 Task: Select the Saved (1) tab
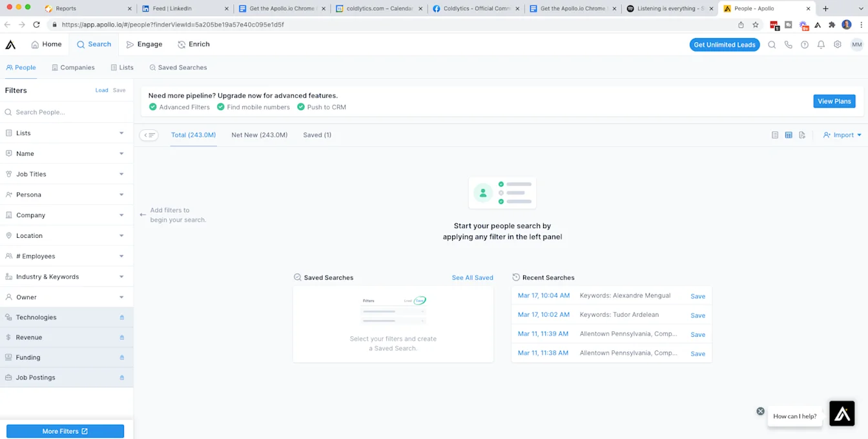tap(317, 135)
